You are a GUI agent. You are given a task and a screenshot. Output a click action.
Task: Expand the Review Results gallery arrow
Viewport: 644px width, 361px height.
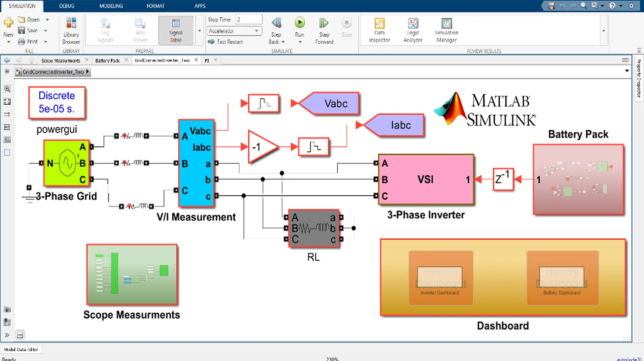[x=603, y=31]
